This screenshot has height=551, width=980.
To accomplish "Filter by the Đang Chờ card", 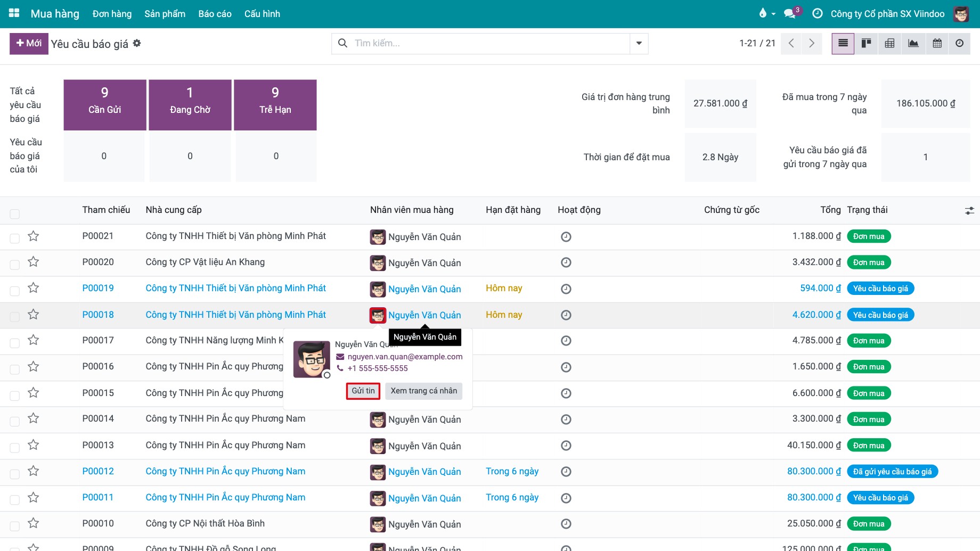I will pyautogui.click(x=190, y=105).
